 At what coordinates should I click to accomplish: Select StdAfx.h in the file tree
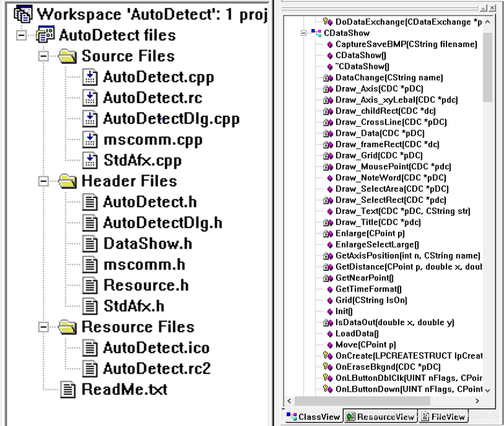134,306
